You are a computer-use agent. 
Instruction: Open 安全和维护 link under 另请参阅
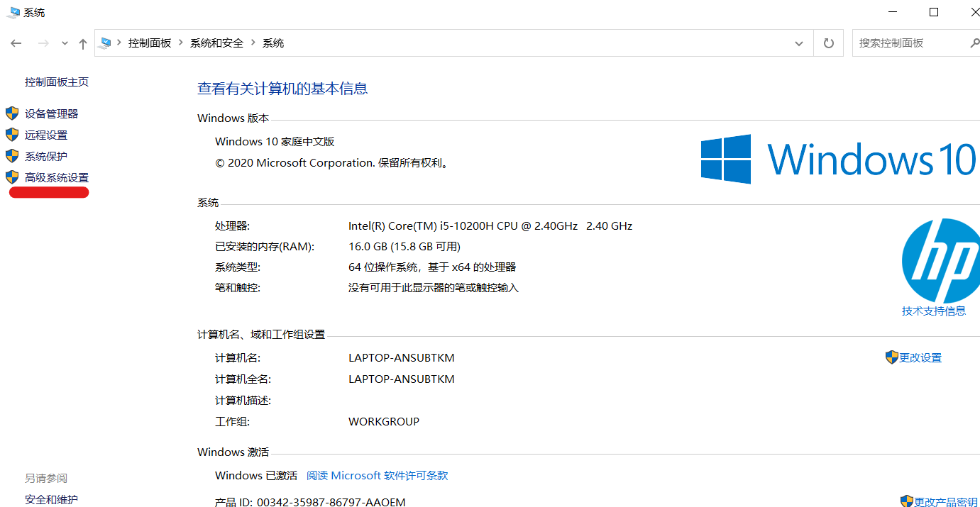tap(51, 499)
